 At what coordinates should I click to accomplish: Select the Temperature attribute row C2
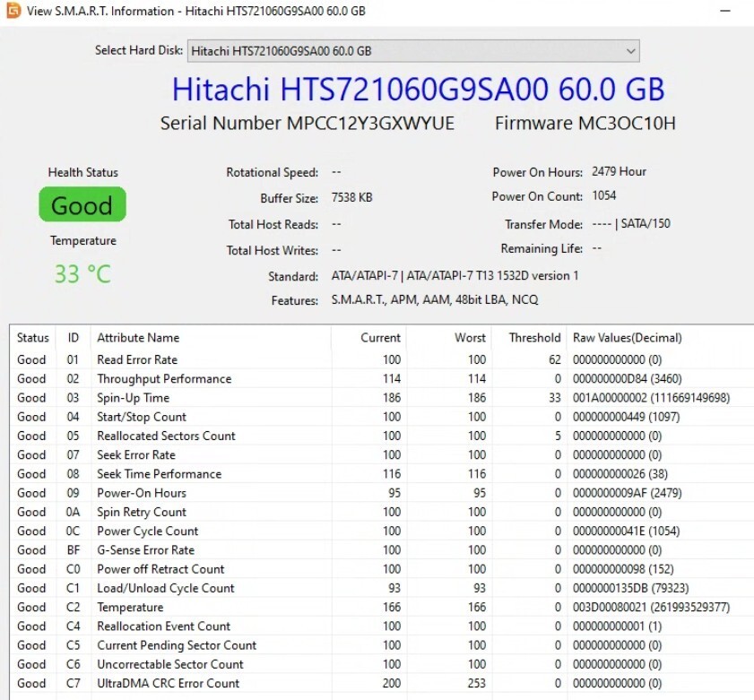point(382,607)
